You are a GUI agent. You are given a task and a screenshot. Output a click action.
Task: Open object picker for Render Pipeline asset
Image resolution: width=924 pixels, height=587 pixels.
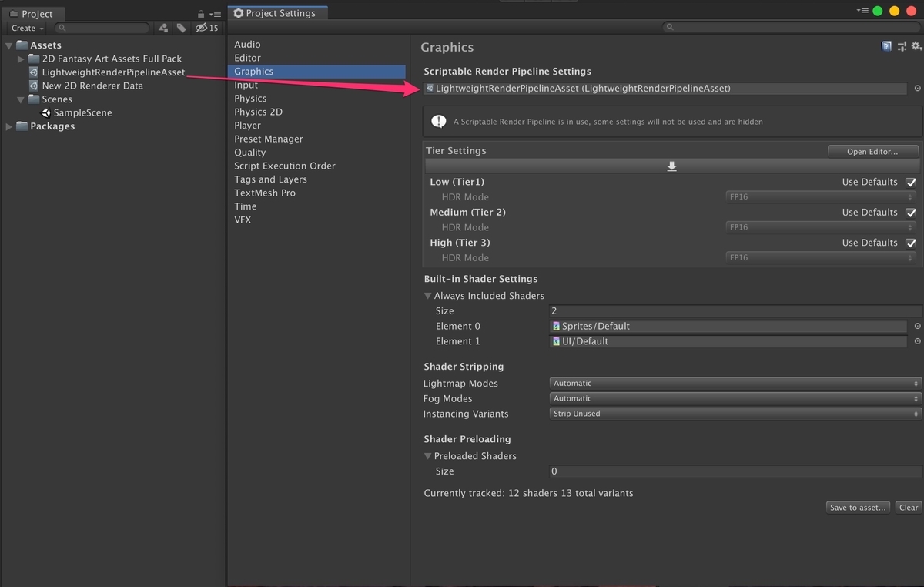[917, 89]
